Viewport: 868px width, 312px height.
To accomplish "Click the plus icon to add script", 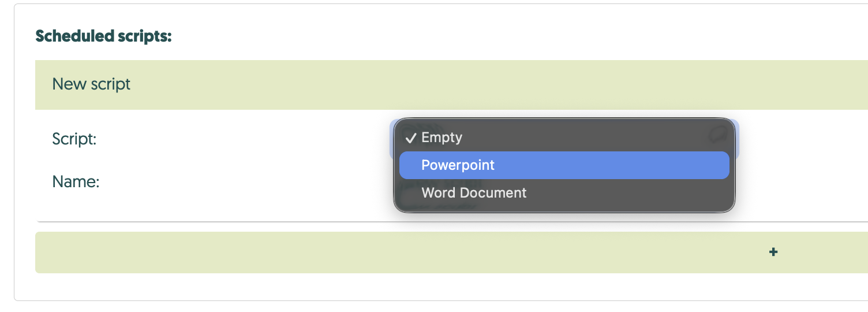I will pos(773,252).
